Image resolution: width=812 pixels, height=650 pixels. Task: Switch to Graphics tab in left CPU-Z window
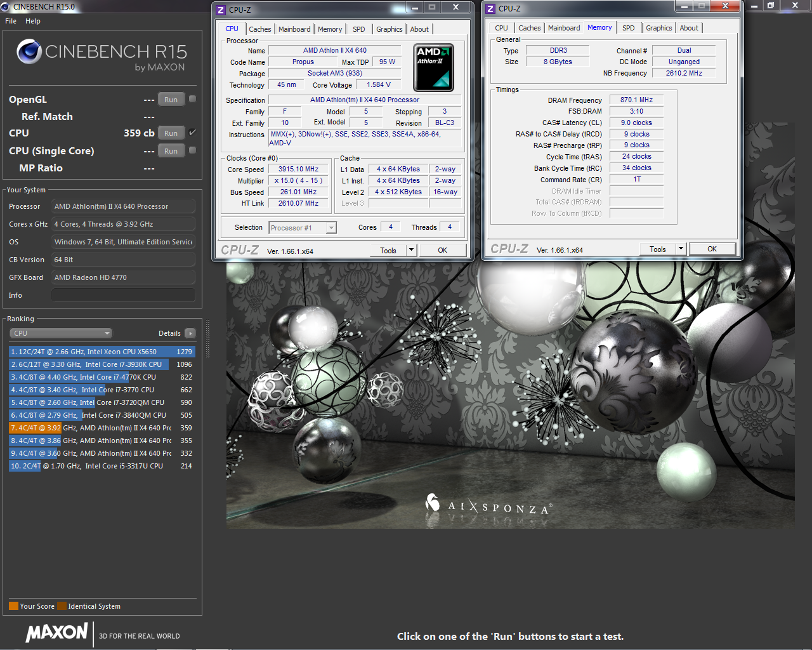point(389,29)
